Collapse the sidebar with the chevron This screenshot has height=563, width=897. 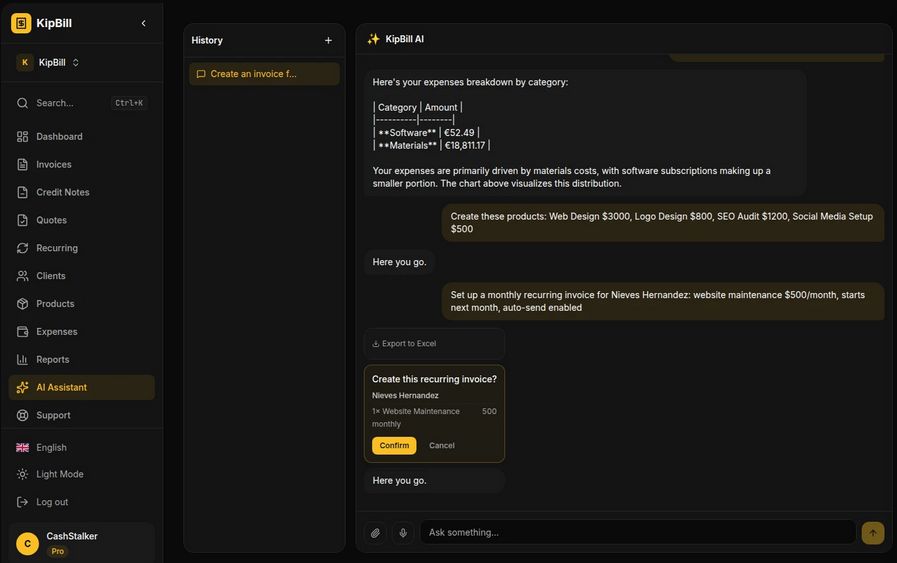pyautogui.click(x=144, y=23)
